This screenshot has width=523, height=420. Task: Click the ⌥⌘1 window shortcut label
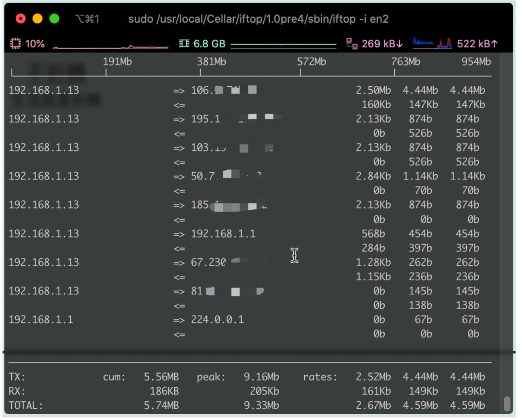click(87, 19)
